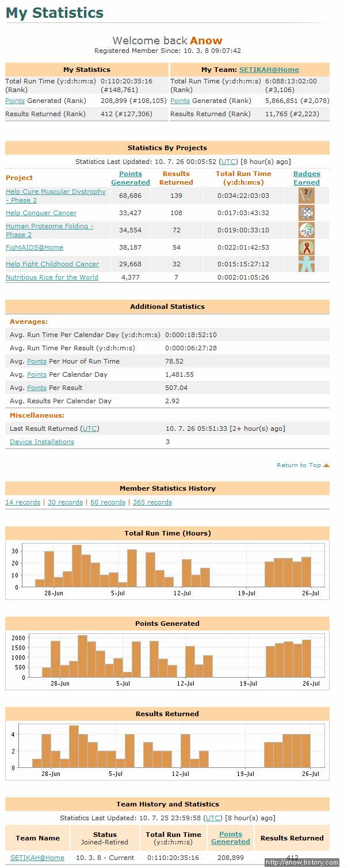Open Badges Earned column header link
This screenshot has height=868, width=348.
click(307, 178)
